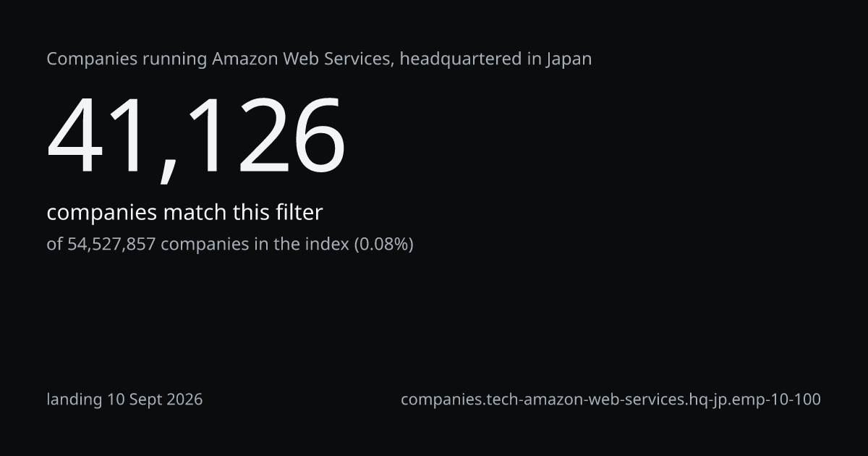
Task: Click the word "Japan" in the heading
Action: tap(569, 59)
